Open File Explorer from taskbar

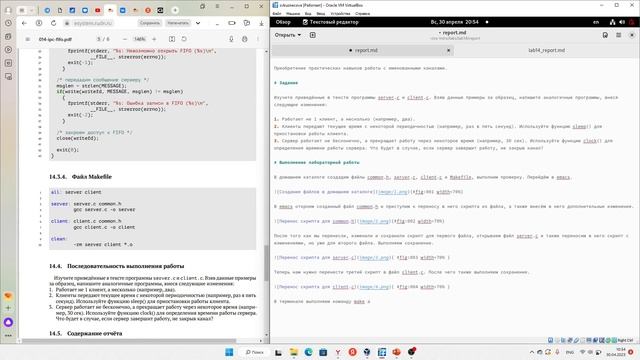[293, 352]
